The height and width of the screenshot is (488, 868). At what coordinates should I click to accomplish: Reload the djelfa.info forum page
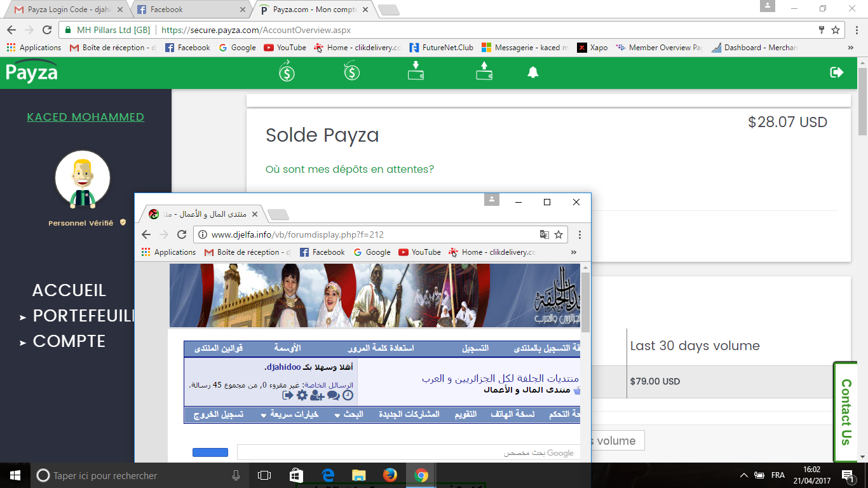pyautogui.click(x=182, y=234)
